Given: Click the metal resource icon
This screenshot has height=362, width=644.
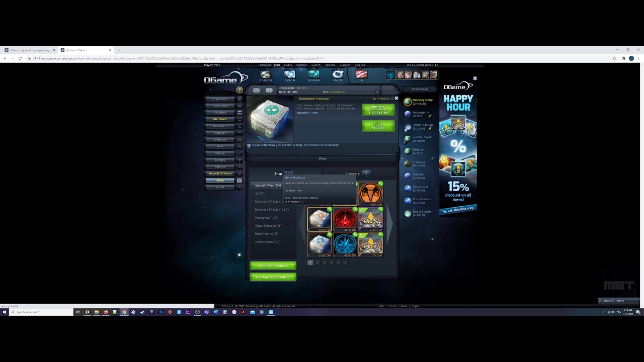Looking at the screenshot, I should pyautogui.click(x=266, y=74).
